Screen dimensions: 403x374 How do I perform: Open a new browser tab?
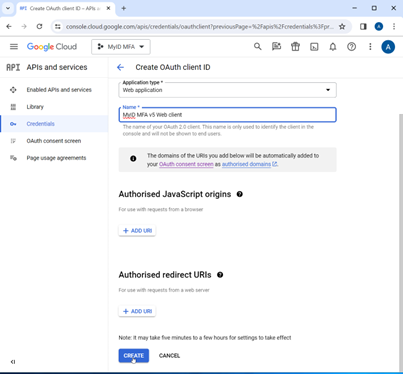[124, 8]
